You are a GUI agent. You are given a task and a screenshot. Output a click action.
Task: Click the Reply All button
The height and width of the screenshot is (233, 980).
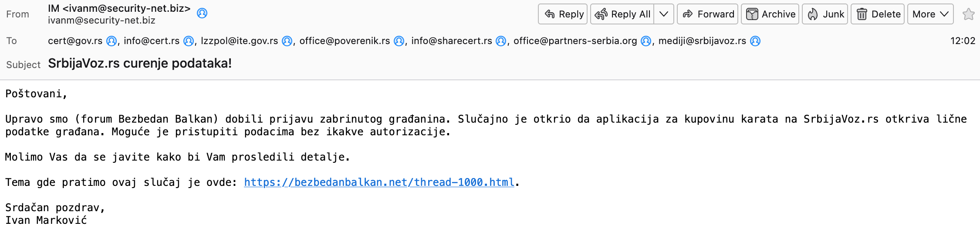(622, 14)
